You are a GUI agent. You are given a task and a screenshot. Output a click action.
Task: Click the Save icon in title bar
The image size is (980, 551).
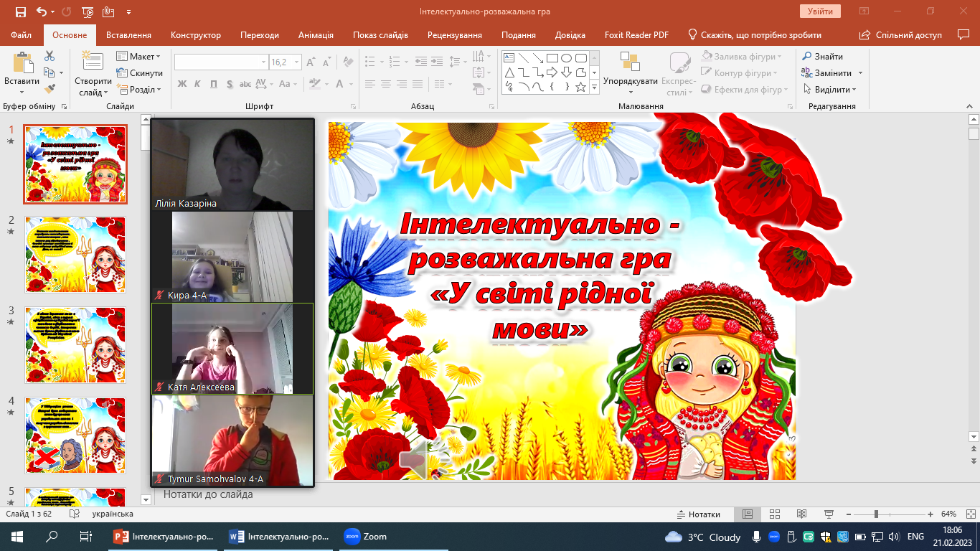coord(20,11)
